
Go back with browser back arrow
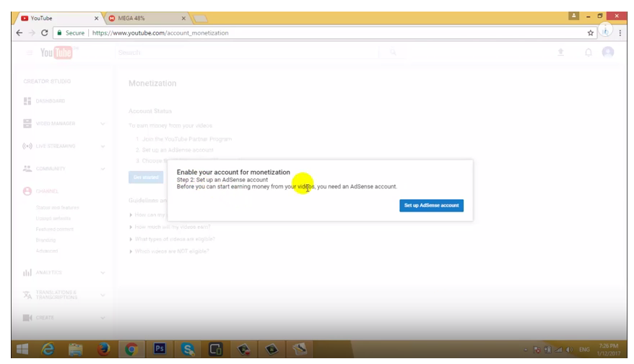tap(19, 32)
